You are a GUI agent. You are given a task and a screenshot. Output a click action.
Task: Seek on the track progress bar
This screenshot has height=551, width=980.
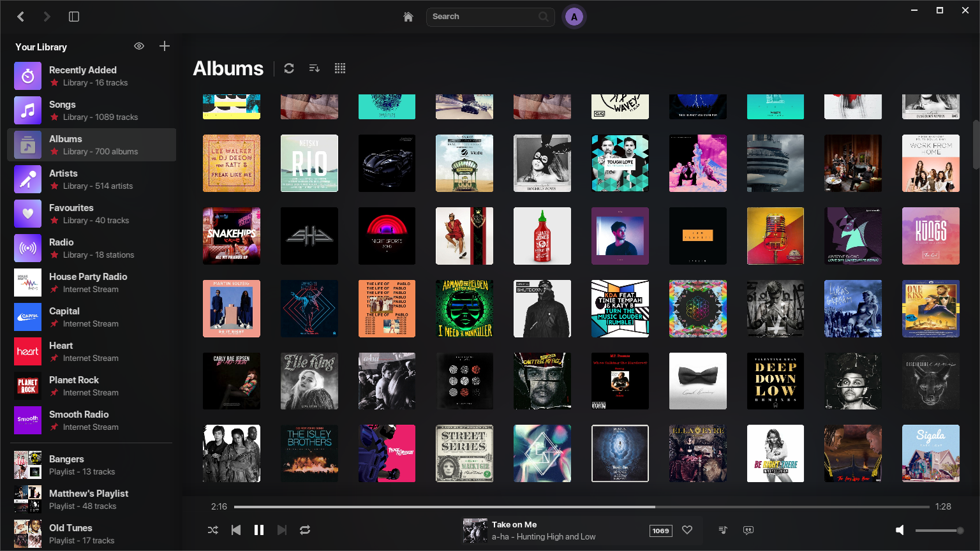click(581, 507)
